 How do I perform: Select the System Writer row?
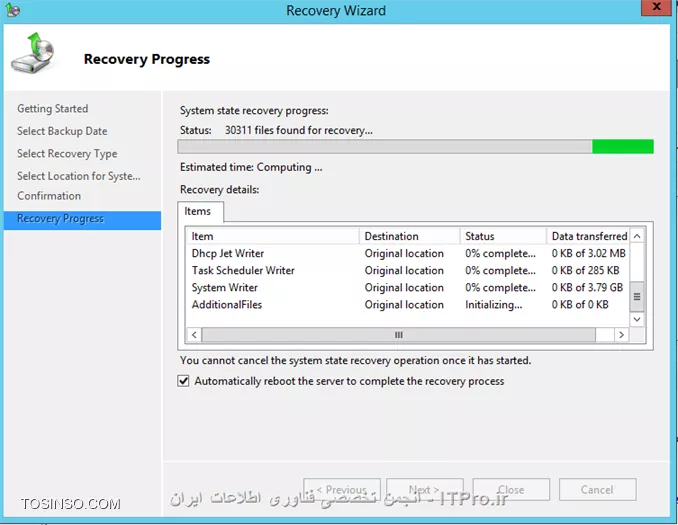tap(408, 288)
